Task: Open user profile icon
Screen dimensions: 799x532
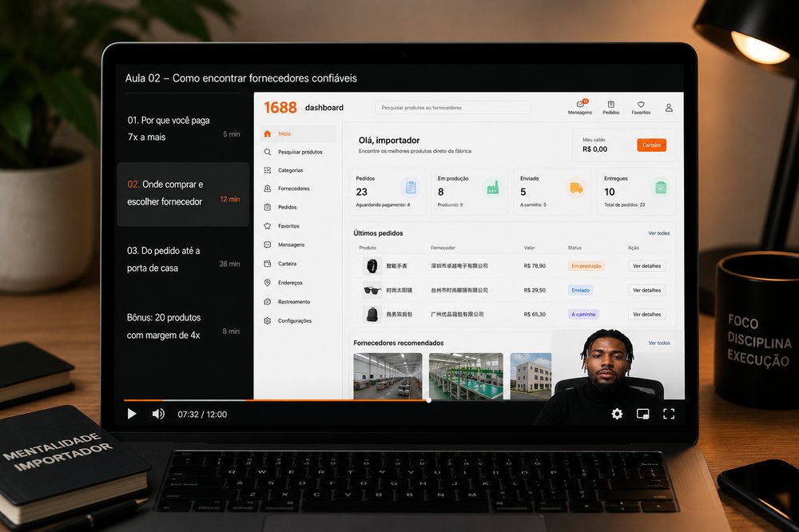Action: click(x=669, y=108)
